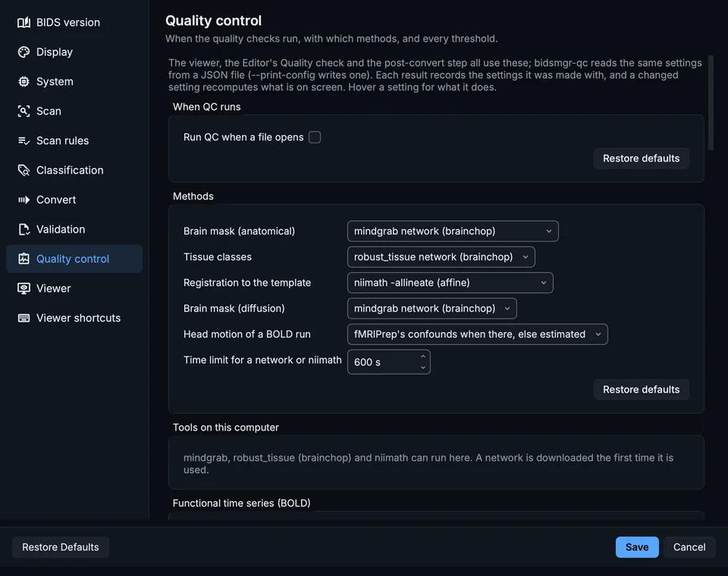The height and width of the screenshot is (576, 728).
Task: Click the Viewer shortcuts keyboard icon
Action: point(24,318)
